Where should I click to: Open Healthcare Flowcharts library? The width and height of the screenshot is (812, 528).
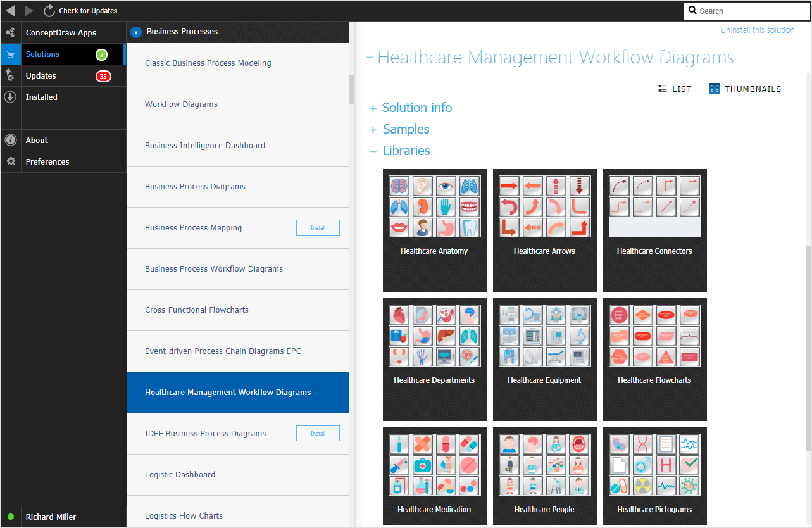point(654,360)
